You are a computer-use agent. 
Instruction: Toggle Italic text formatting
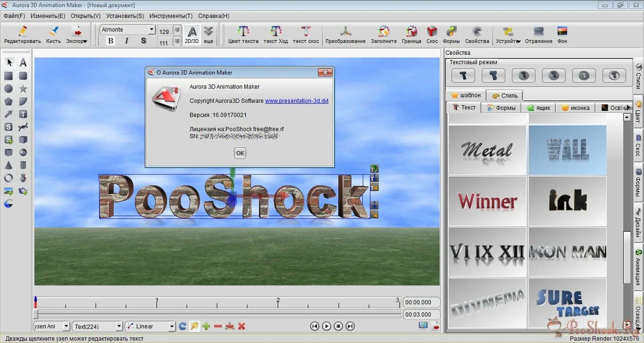[x=126, y=41]
